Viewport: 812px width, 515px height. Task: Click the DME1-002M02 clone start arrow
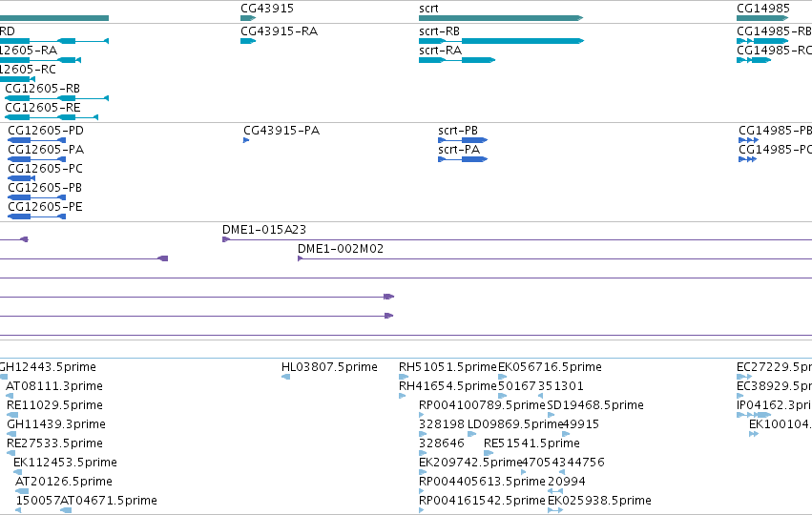(x=301, y=258)
